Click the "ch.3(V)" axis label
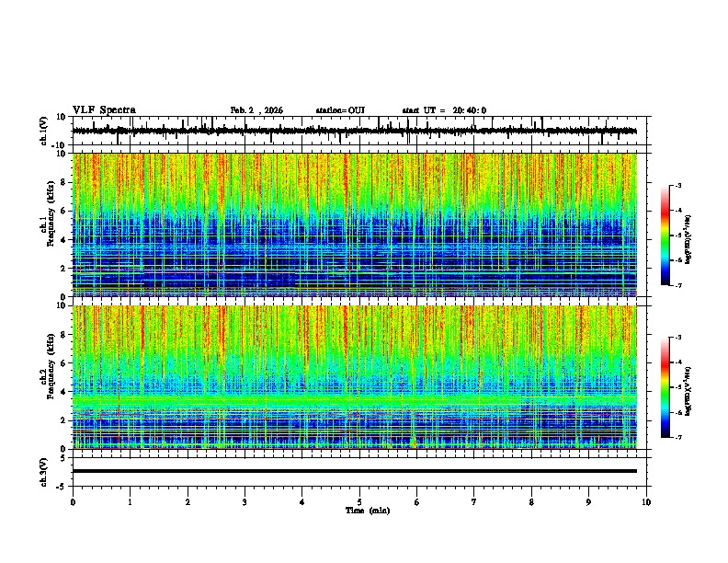 coord(44,472)
